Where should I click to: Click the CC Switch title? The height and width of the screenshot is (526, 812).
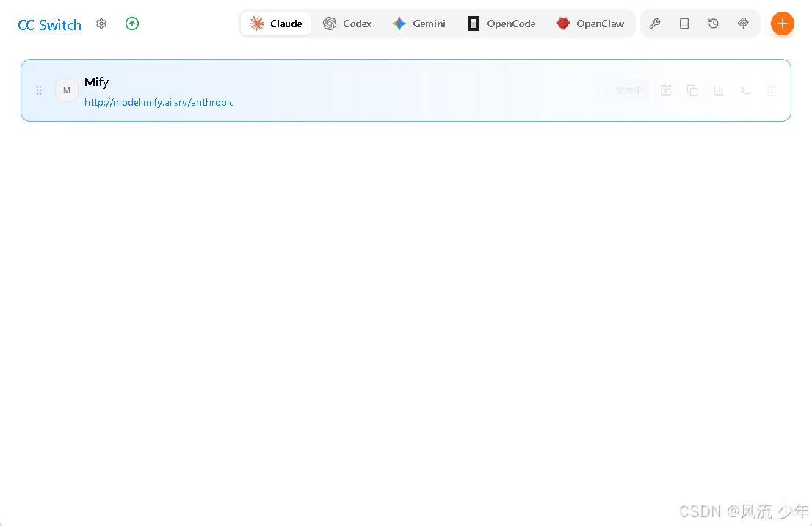50,25
